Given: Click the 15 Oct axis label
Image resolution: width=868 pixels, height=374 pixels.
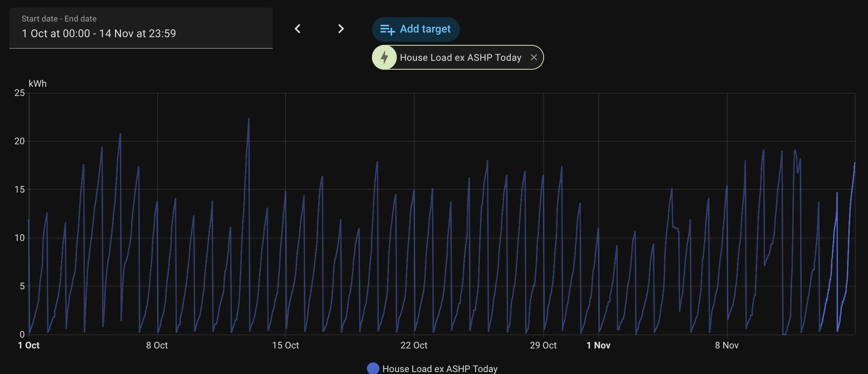Looking at the screenshot, I should click(286, 345).
